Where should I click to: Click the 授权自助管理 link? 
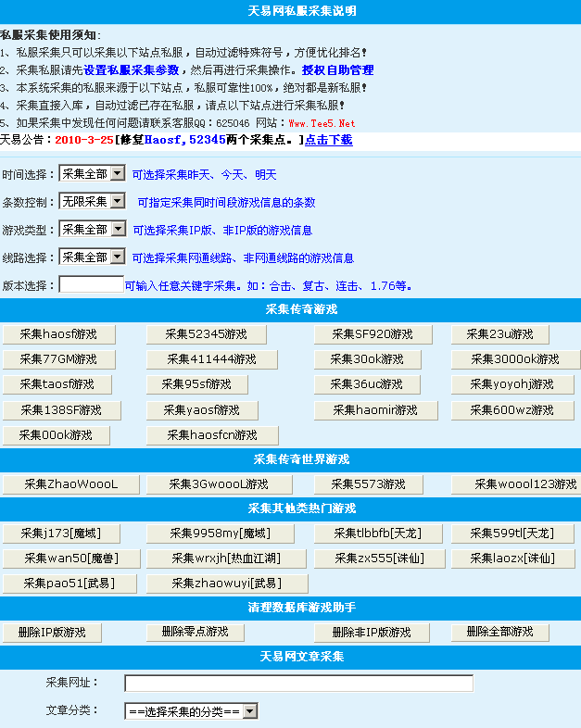point(337,69)
